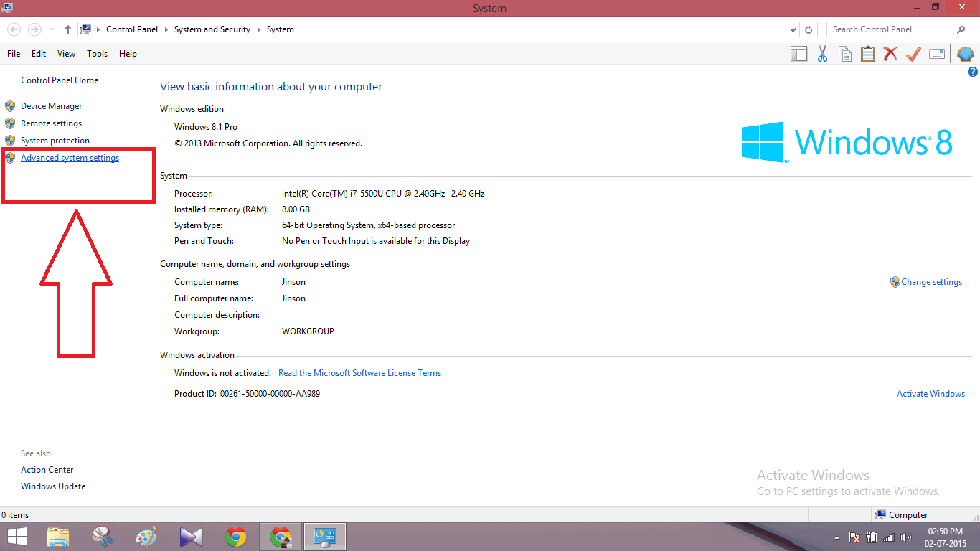Screen dimensions: 980x551
Task: Click the Computer status bar entry
Action: 902,515
